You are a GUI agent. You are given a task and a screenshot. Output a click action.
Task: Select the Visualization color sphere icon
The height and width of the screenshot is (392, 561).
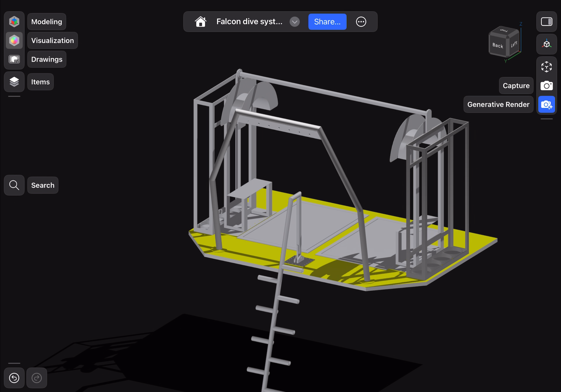[14, 40]
